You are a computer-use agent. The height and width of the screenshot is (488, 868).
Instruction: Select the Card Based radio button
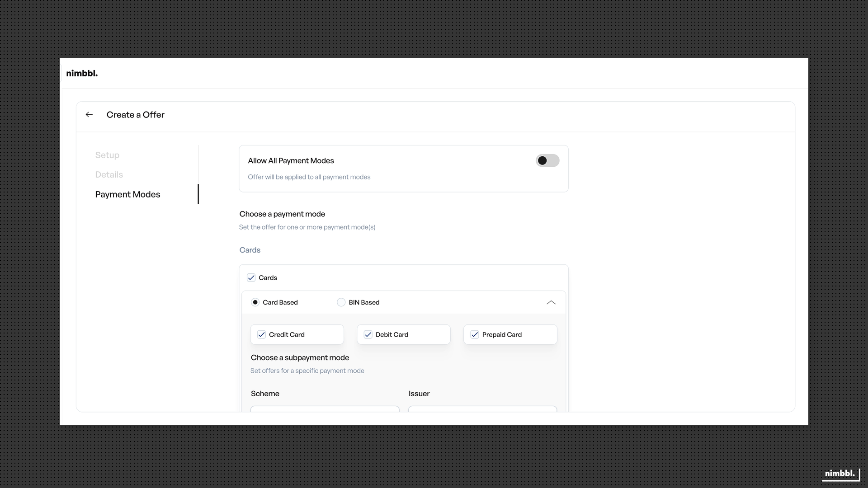256,302
